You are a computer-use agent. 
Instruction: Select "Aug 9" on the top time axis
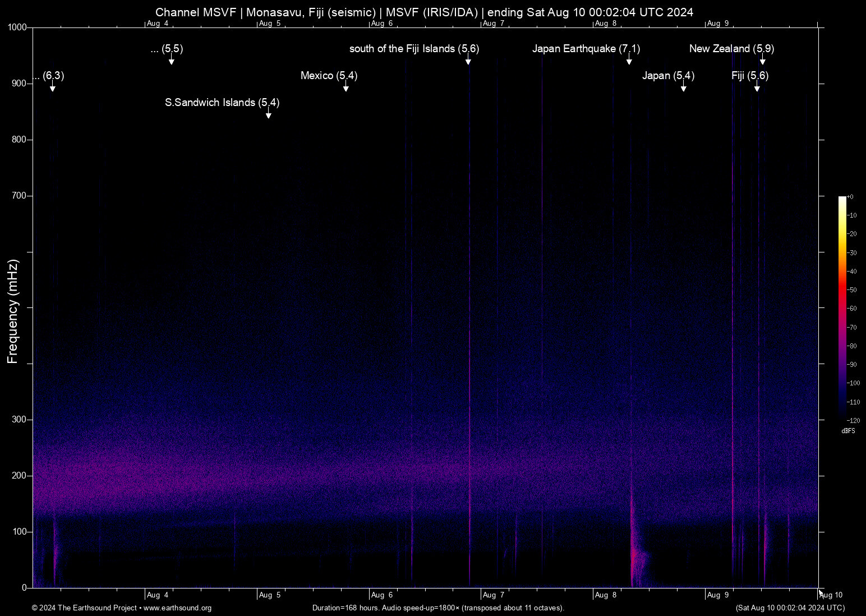pyautogui.click(x=718, y=24)
